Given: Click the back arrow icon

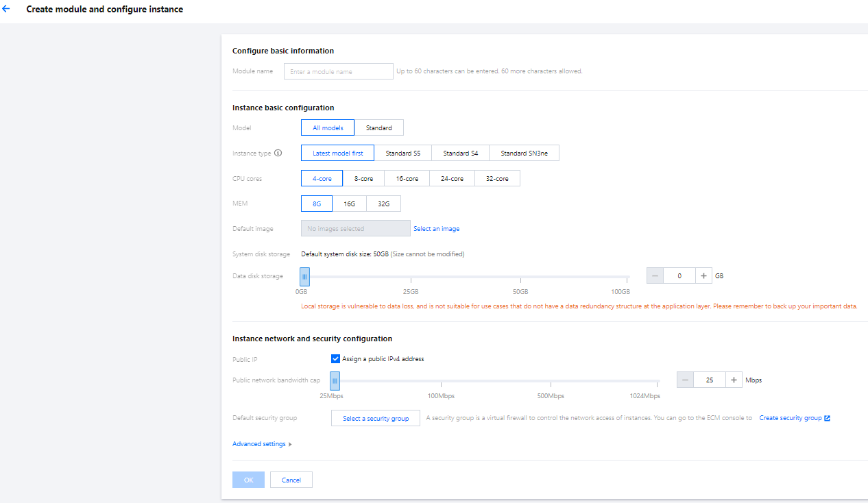Looking at the screenshot, I should click(x=7, y=10).
